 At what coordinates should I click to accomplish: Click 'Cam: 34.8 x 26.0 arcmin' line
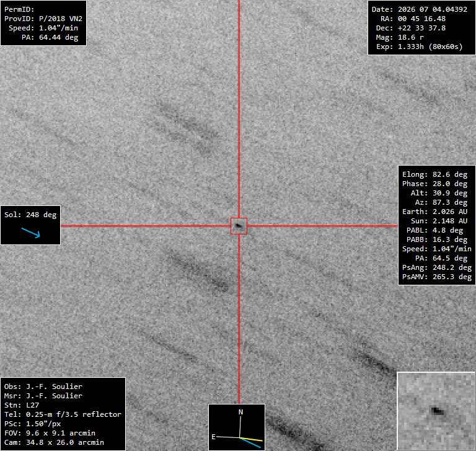(x=54, y=442)
